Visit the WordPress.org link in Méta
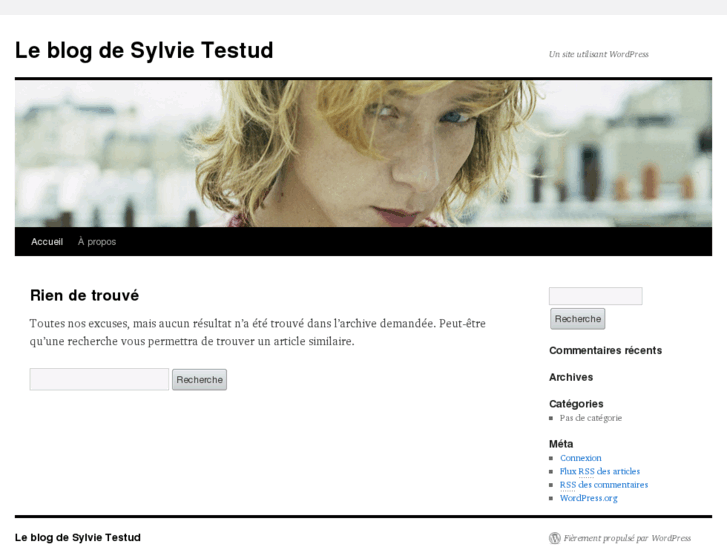Screen dimensions: 727x545 point(589,498)
